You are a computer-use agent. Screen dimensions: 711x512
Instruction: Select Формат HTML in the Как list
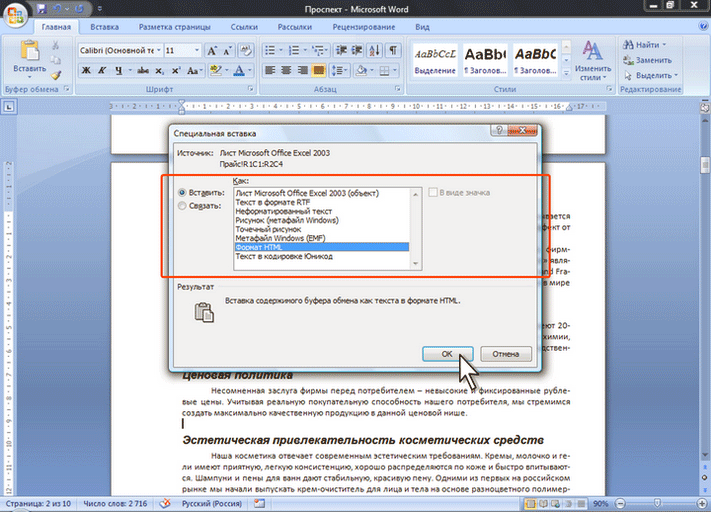pos(321,247)
